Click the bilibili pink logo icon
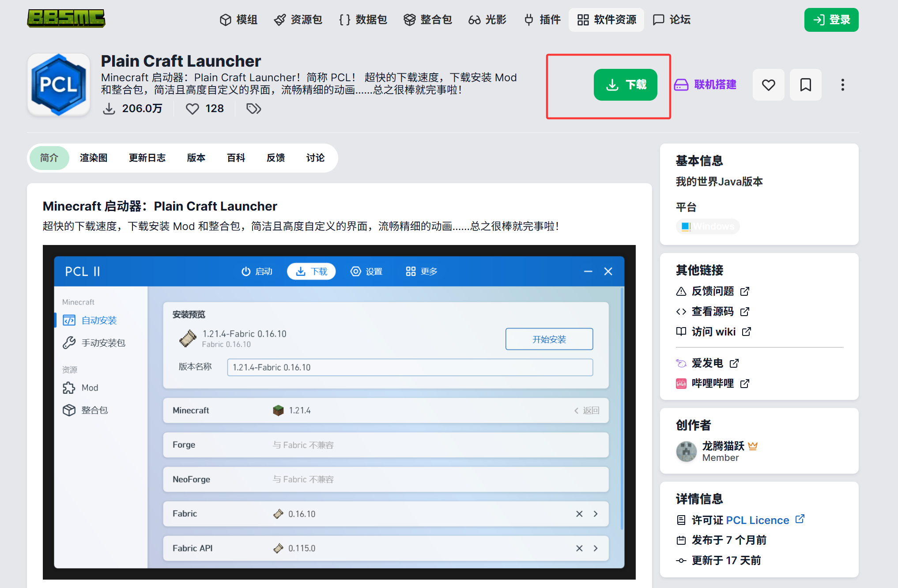The height and width of the screenshot is (588, 898). coord(681,384)
